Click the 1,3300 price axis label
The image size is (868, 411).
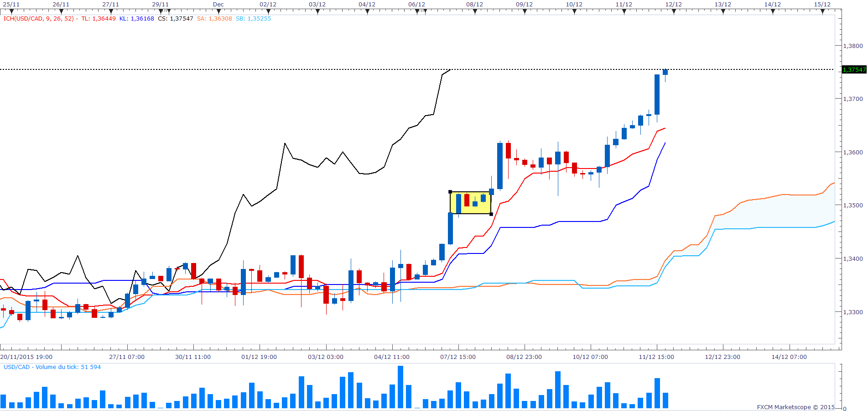pyautogui.click(x=853, y=312)
